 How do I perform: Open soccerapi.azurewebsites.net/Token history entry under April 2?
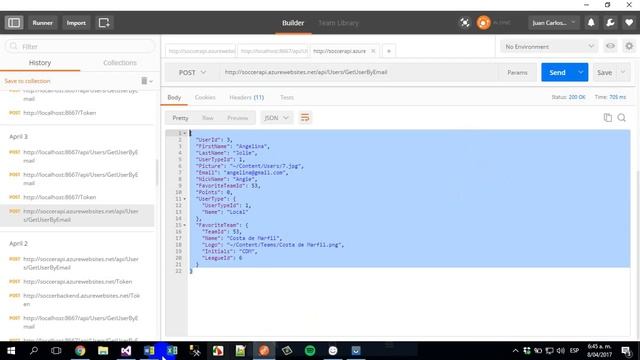pos(78,282)
